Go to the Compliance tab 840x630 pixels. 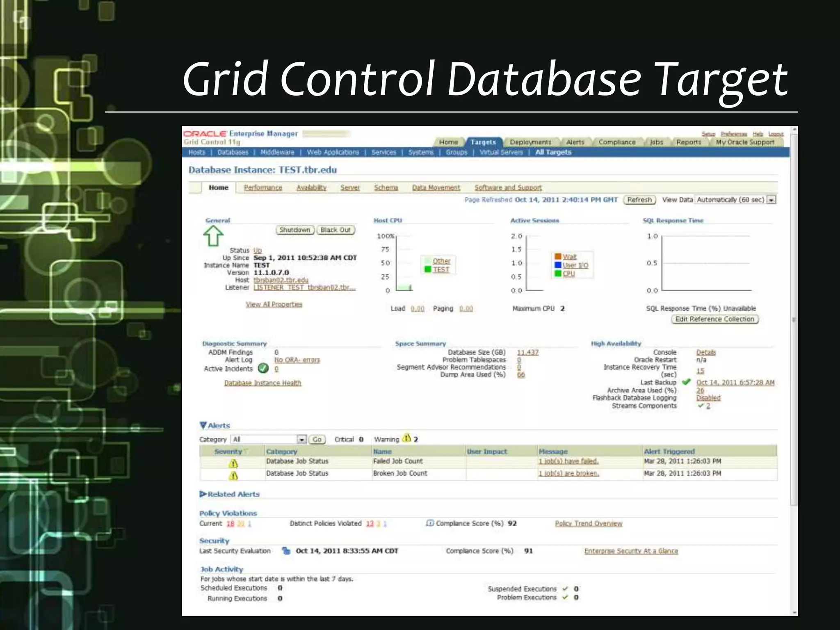coord(617,142)
